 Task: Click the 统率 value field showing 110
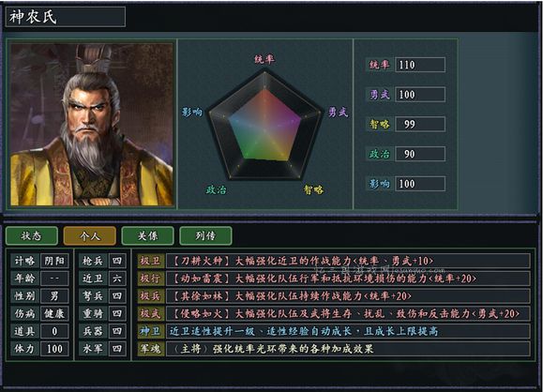click(x=420, y=65)
